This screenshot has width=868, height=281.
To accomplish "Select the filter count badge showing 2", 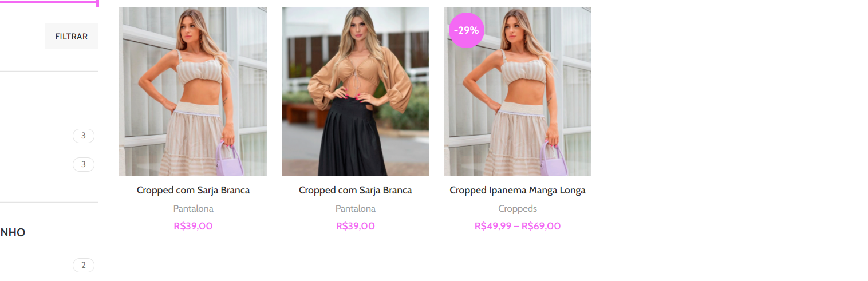I will pyautogui.click(x=84, y=265).
